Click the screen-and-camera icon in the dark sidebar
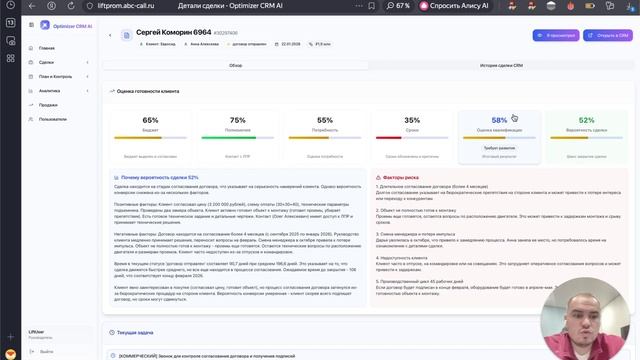 (11, 41)
